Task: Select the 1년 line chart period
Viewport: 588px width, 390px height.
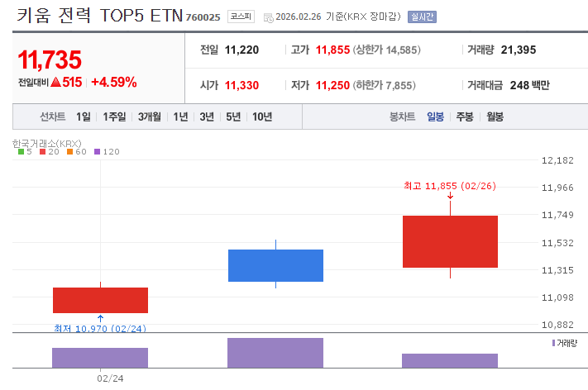Action: tap(180, 117)
